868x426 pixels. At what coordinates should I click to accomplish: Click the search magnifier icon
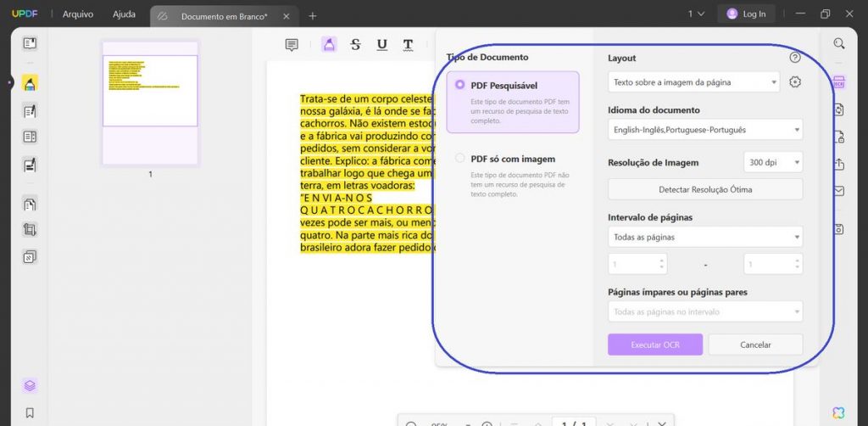839,44
